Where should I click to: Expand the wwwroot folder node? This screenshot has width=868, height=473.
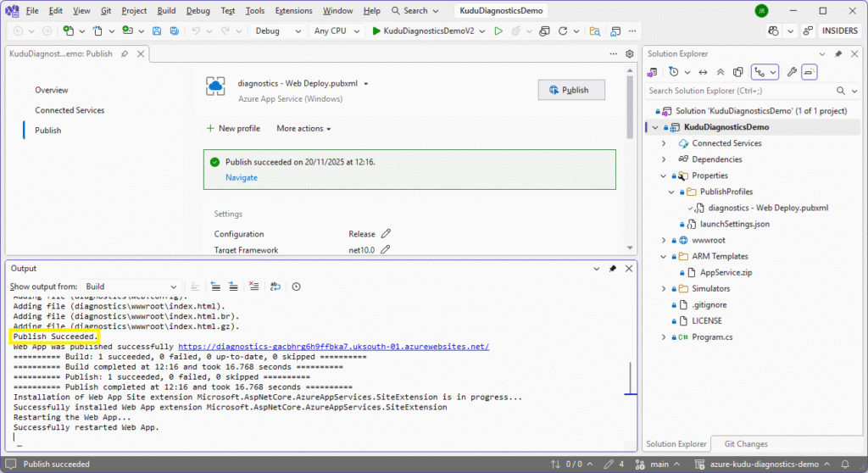(x=664, y=241)
